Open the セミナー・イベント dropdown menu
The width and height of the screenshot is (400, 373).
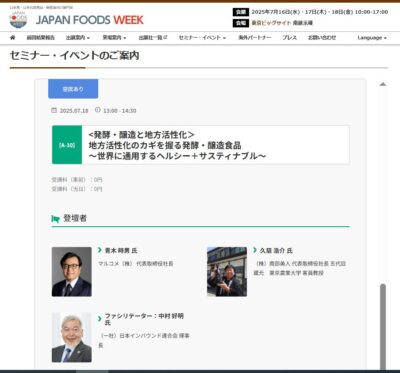pyautogui.click(x=202, y=38)
